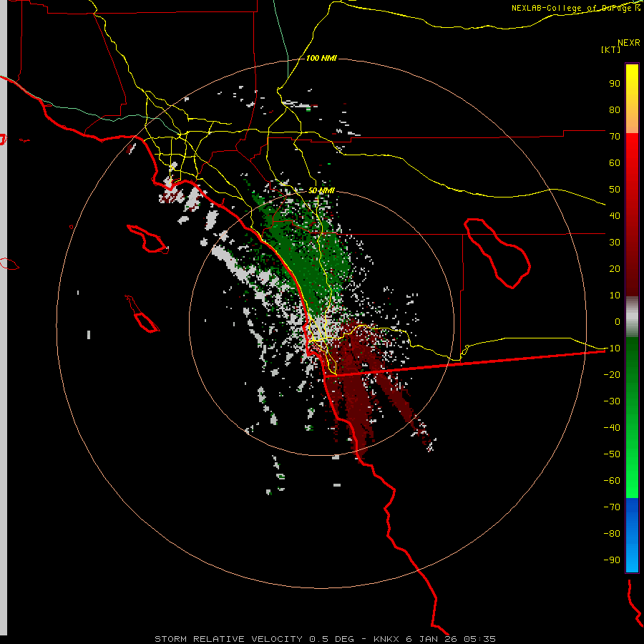
Task: Click the -40 value on velocity scale
Action: pyautogui.click(x=612, y=428)
